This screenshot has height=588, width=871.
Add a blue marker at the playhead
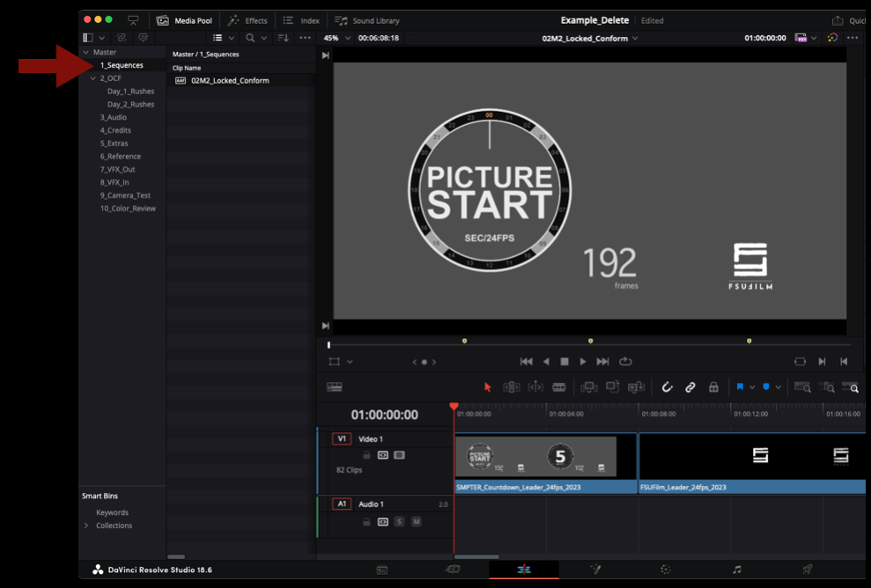click(766, 387)
